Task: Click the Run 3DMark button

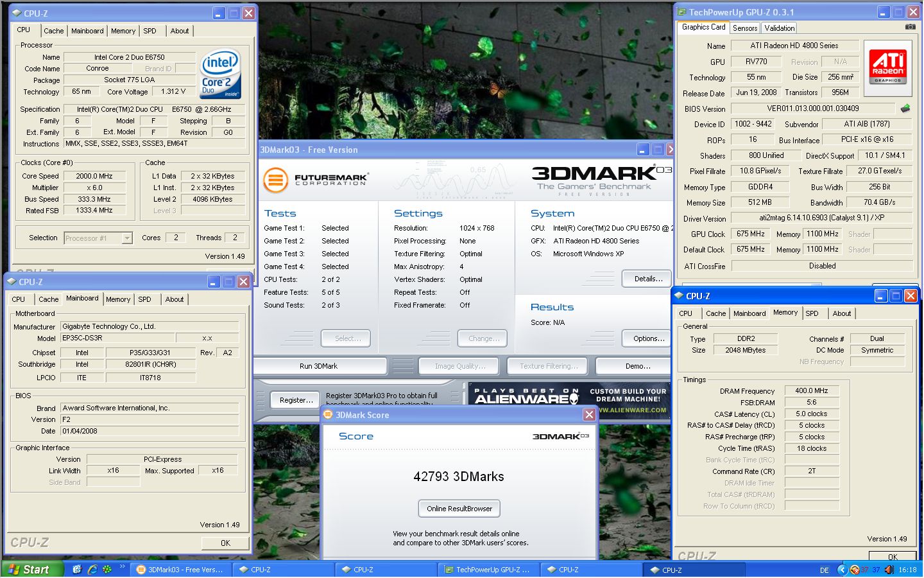Action: pos(319,366)
